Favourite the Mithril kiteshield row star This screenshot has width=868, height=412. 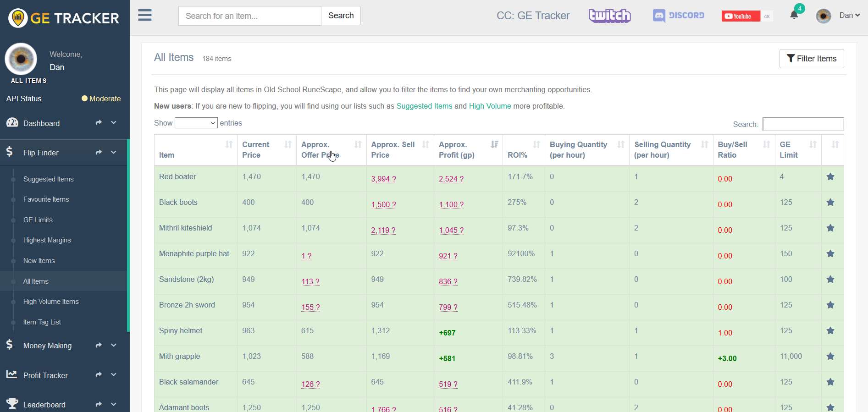(830, 228)
